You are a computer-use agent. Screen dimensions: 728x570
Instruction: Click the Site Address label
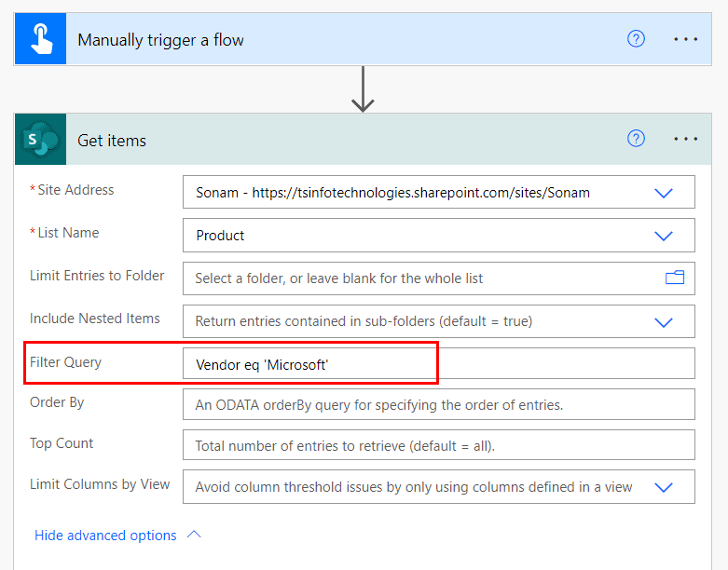[76, 190]
